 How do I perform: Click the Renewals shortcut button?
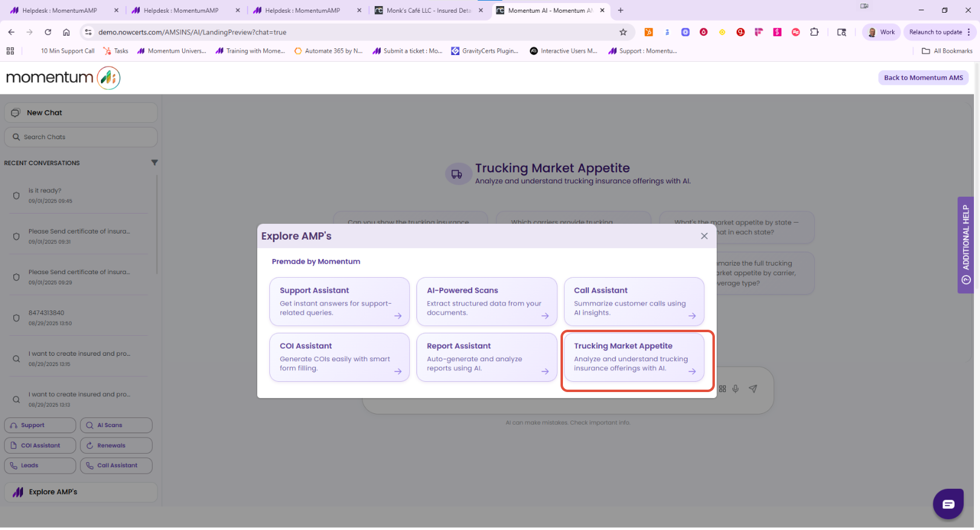(x=116, y=445)
